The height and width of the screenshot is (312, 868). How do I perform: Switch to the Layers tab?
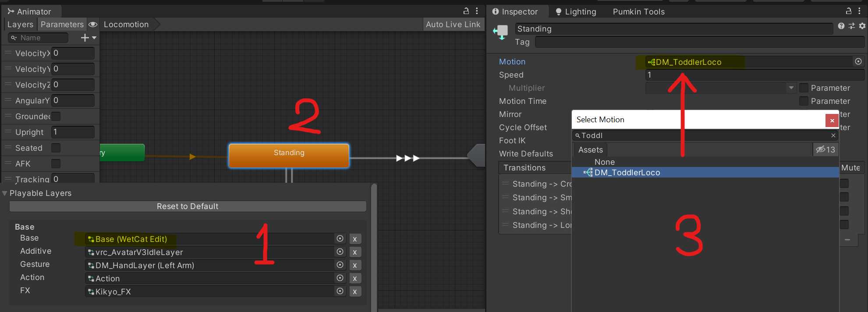click(20, 25)
